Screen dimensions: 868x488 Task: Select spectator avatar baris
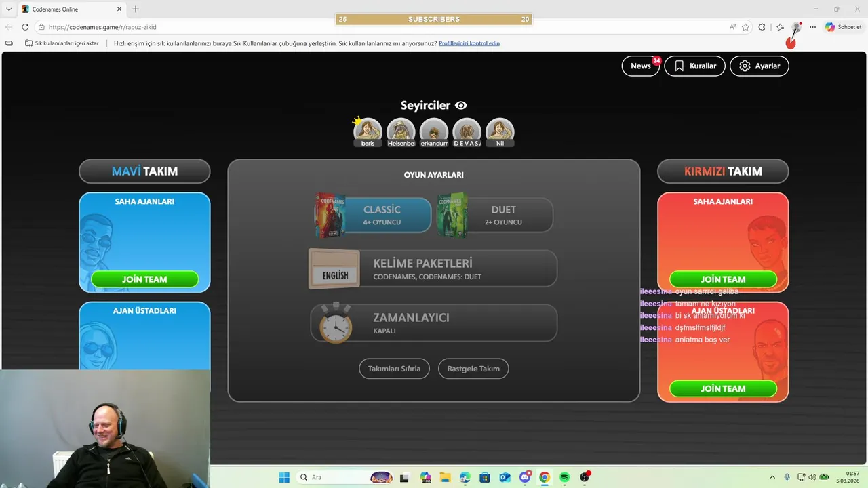(x=368, y=132)
